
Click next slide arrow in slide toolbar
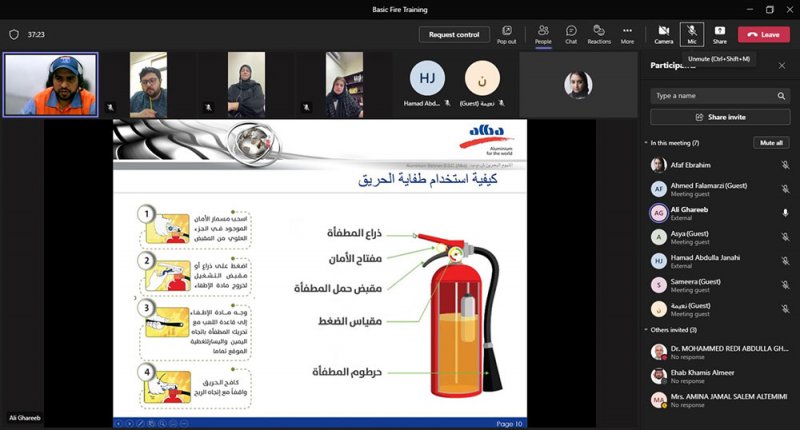pos(130,423)
